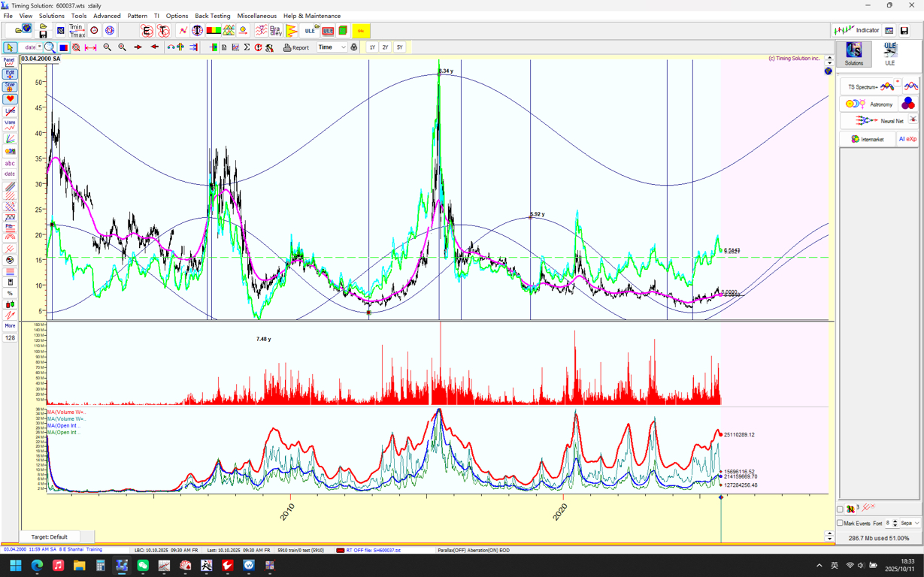Click the Panel button at sidebar top
The height and width of the screenshot is (577, 924).
(10, 62)
